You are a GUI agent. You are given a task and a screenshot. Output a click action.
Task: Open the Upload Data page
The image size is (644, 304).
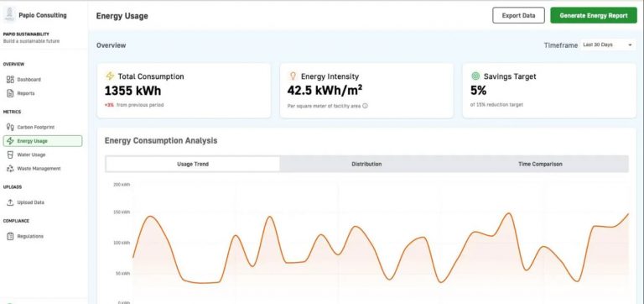(43, 202)
